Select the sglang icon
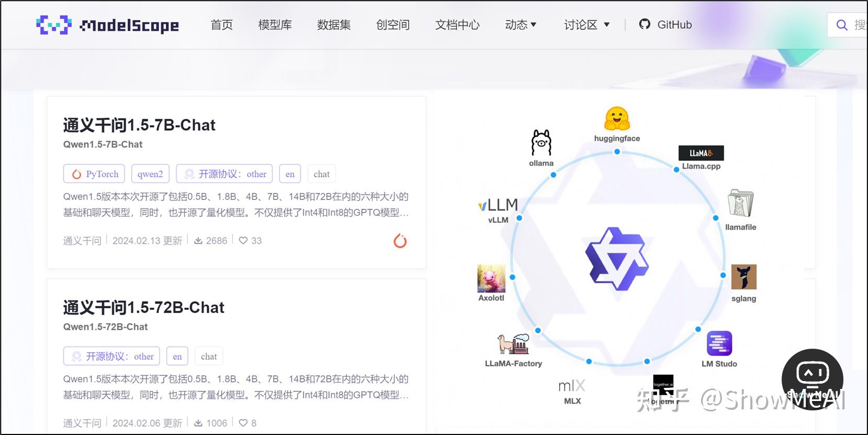868x435 pixels. click(x=744, y=277)
